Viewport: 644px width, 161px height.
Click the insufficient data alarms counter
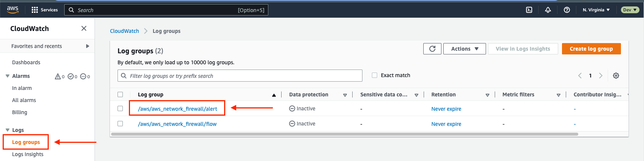coord(85,76)
